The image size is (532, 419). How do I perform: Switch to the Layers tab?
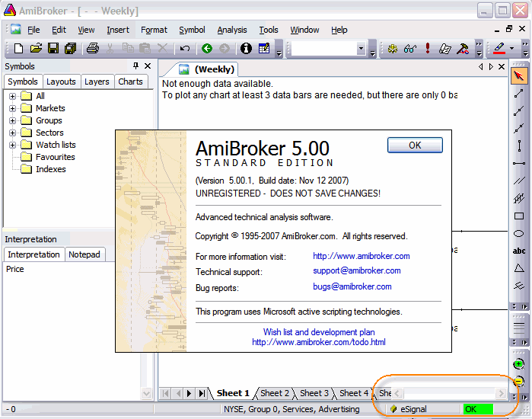coord(97,82)
